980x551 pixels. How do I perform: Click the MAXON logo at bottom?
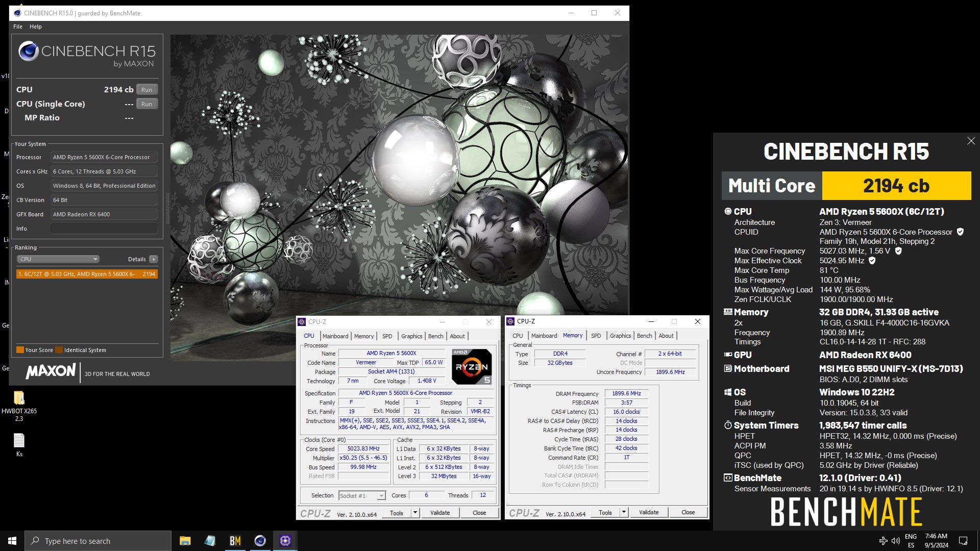point(51,371)
